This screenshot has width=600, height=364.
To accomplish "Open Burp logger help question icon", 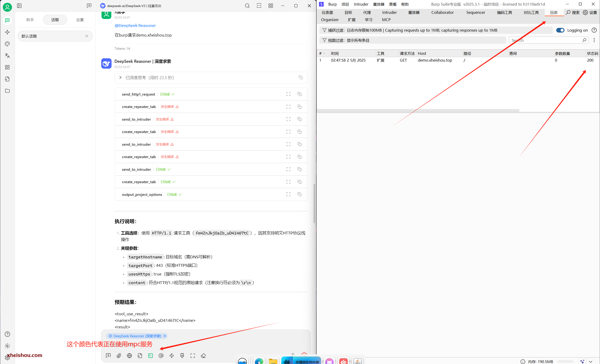I will pyautogui.click(x=594, y=30).
